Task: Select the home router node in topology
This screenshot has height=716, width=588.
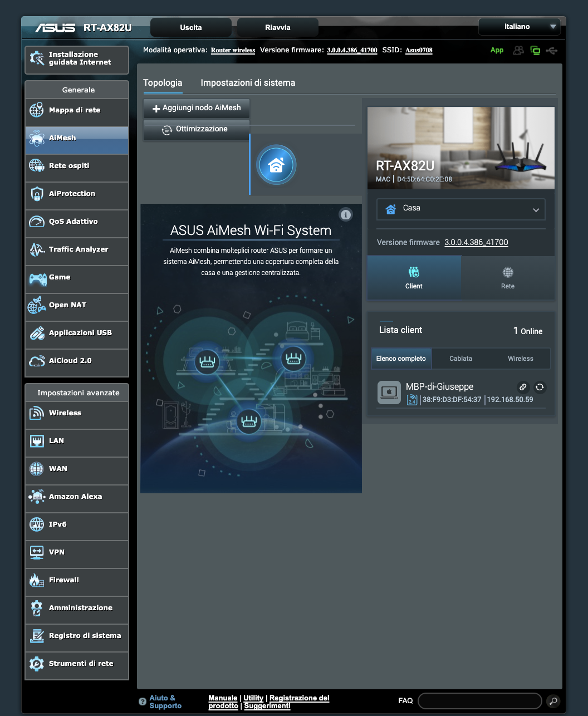Action: (x=276, y=165)
